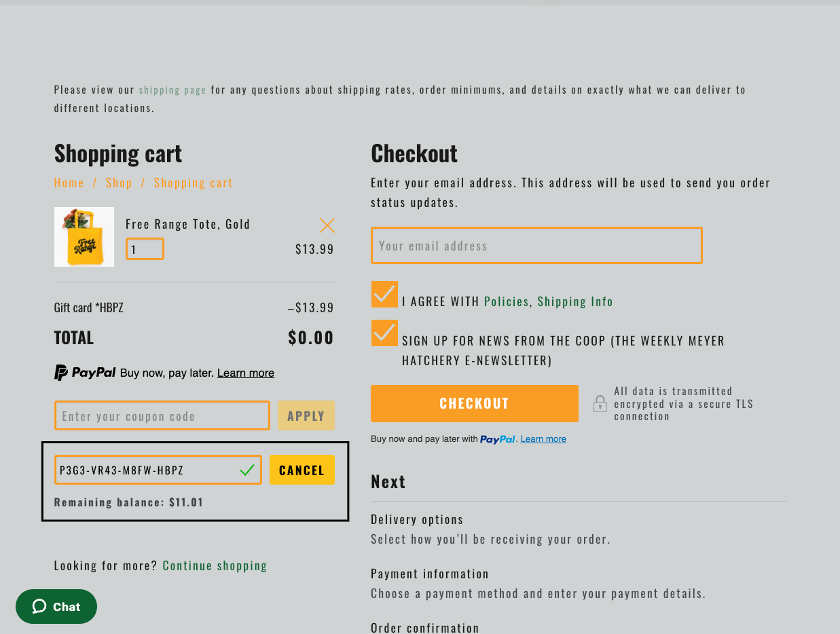Edit the tote quantity field
Screen dimensions: 840x634
coord(145,249)
